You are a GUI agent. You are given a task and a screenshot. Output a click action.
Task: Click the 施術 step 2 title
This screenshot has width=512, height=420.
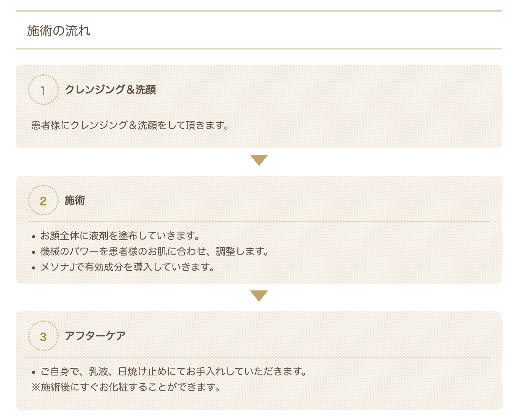click(x=75, y=200)
